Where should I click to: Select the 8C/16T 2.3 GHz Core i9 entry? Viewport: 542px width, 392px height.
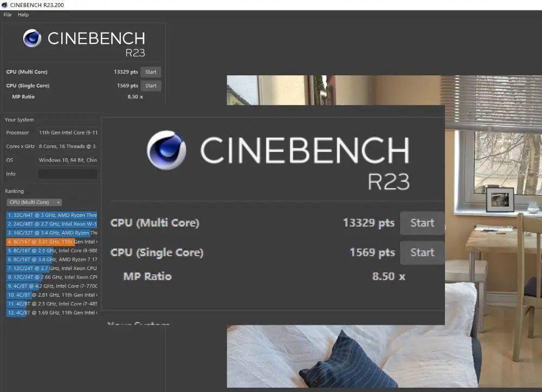52,250
